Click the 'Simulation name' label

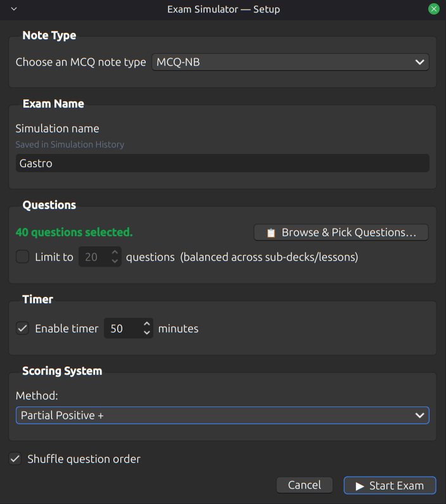pos(57,129)
